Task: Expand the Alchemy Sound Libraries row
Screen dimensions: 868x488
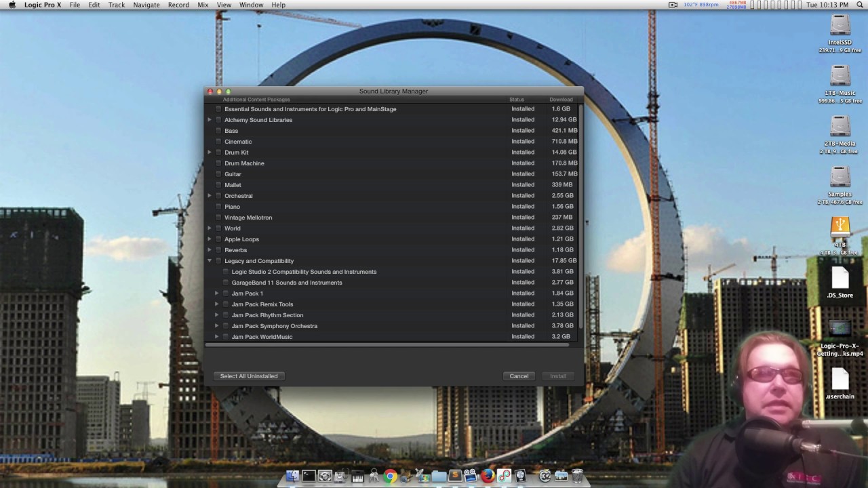Action: (x=210, y=120)
